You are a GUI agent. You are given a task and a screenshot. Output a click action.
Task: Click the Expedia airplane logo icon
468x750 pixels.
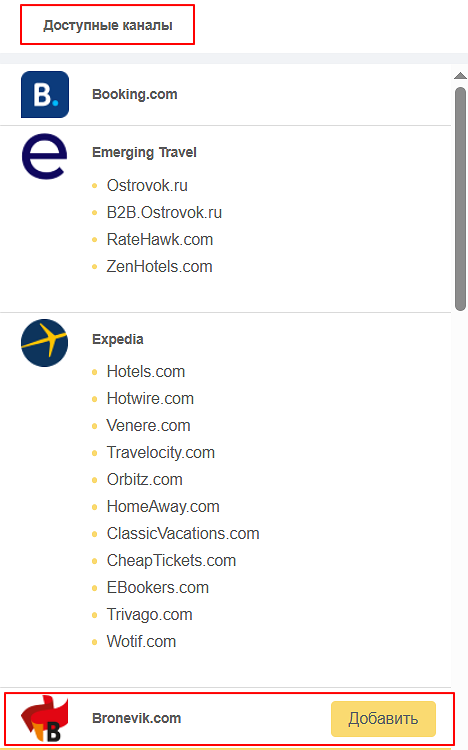pyautogui.click(x=45, y=343)
